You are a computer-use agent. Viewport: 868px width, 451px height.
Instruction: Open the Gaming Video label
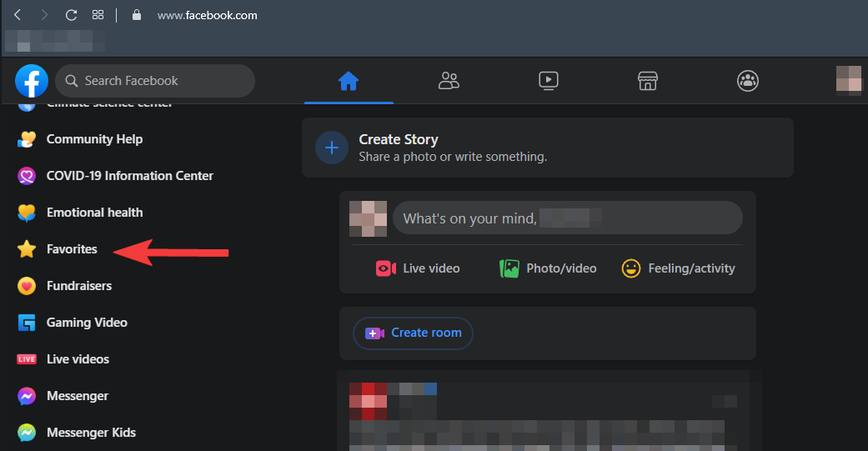tap(87, 323)
